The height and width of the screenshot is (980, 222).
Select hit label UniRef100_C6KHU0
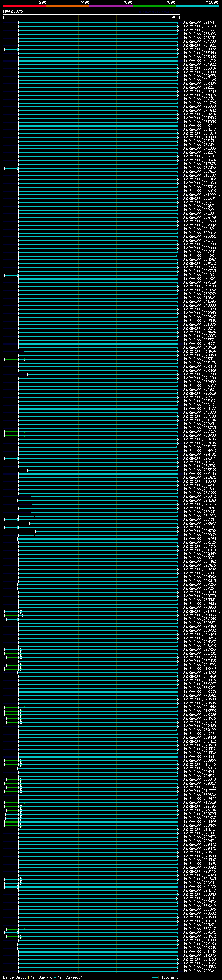(x=199, y=84)
